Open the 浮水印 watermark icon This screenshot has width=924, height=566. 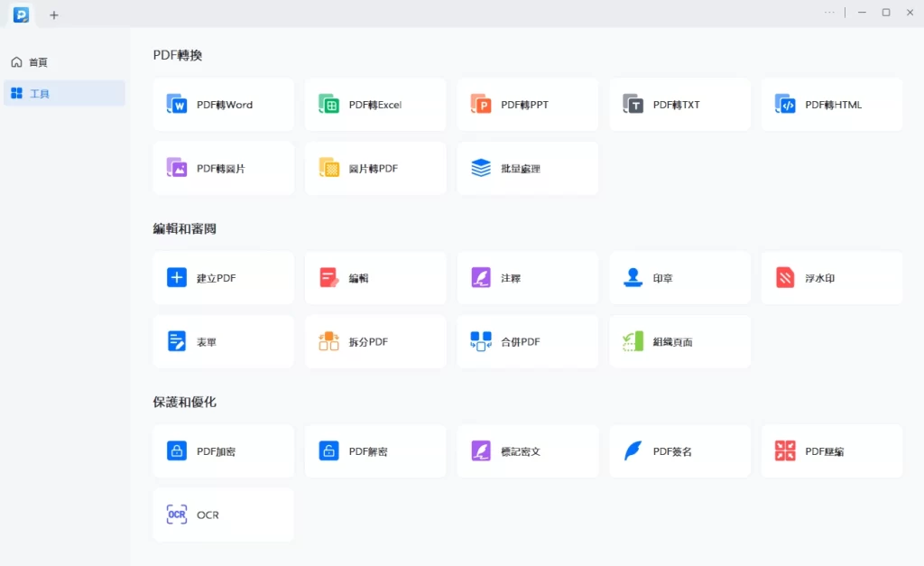pyautogui.click(x=785, y=278)
